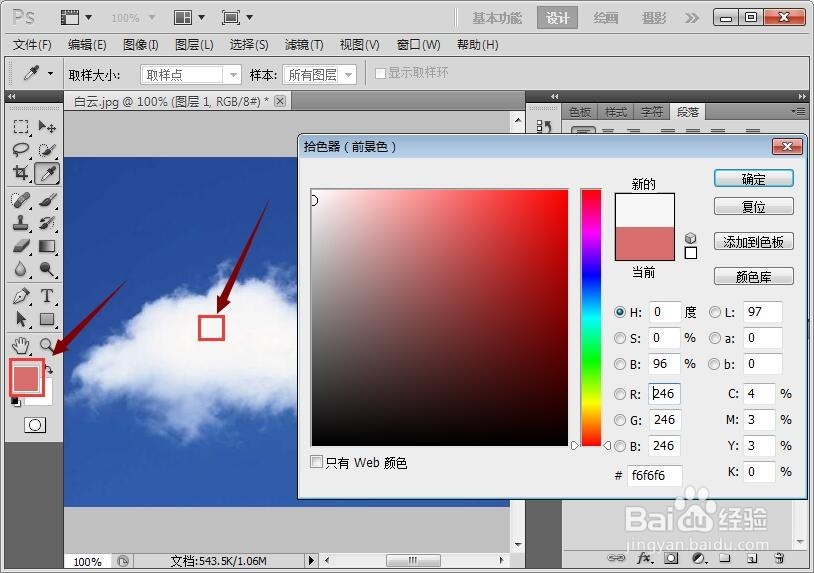Select the Zoom tool
This screenshot has height=573, width=814.
coord(47,345)
